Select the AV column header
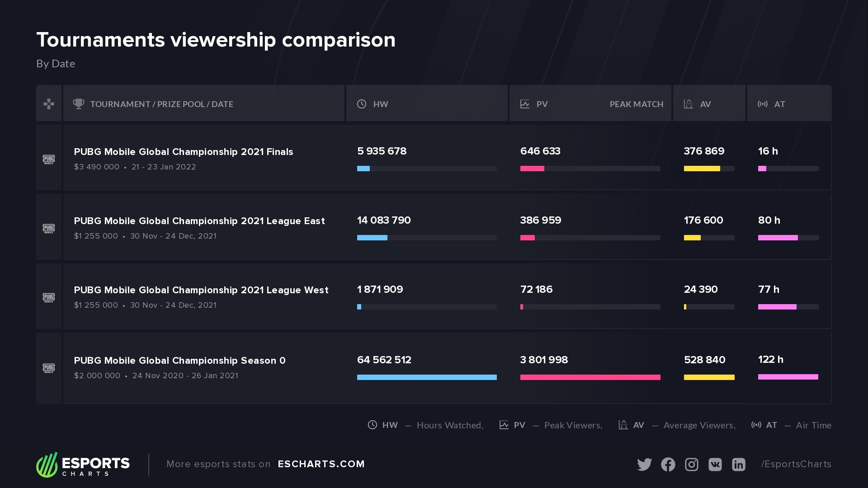Image resolution: width=868 pixels, height=488 pixels. (705, 104)
